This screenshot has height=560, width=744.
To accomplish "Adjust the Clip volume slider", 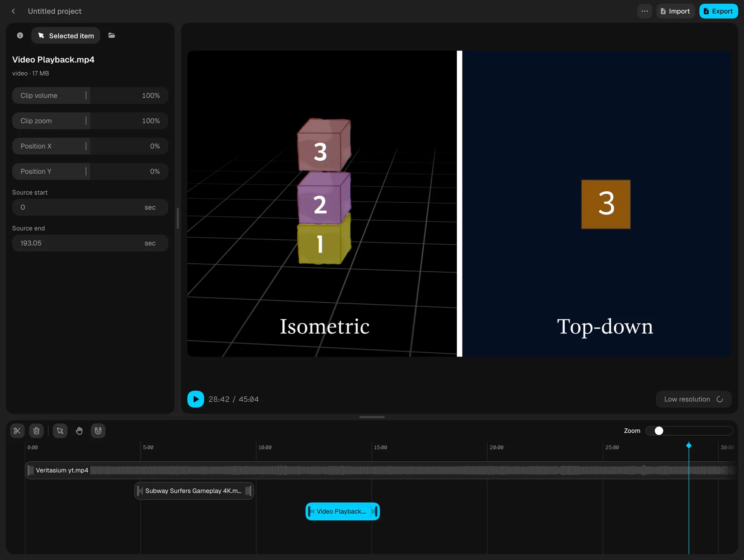I will [x=90, y=95].
